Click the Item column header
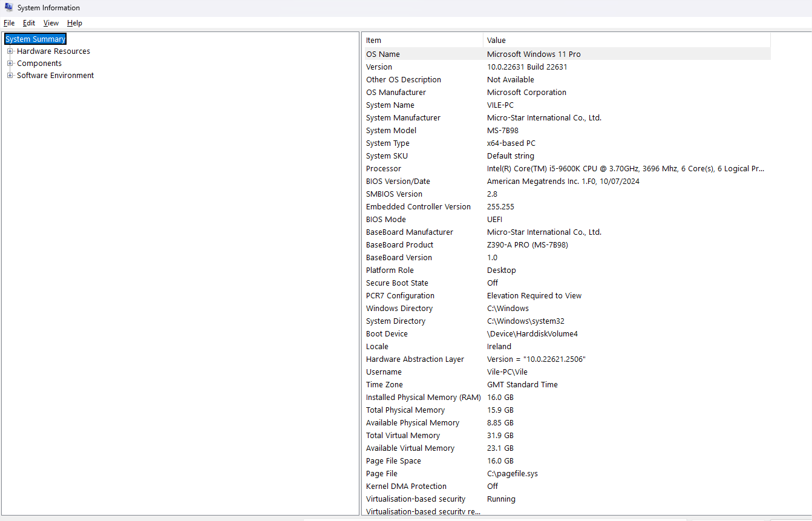 click(422, 41)
